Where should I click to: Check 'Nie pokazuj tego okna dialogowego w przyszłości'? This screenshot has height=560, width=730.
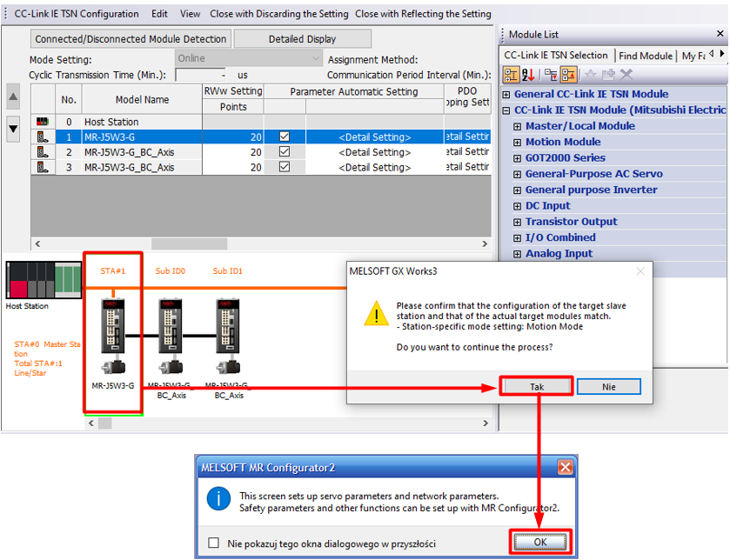tap(214, 543)
